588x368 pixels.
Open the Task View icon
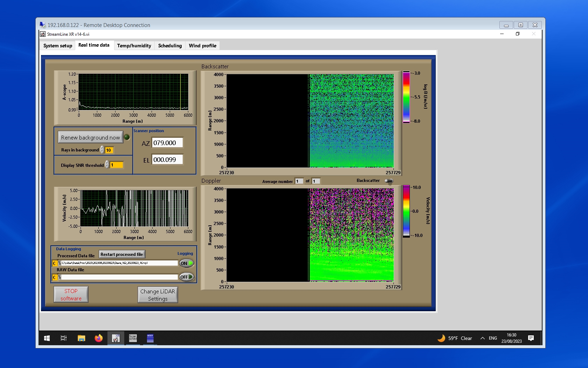click(64, 338)
